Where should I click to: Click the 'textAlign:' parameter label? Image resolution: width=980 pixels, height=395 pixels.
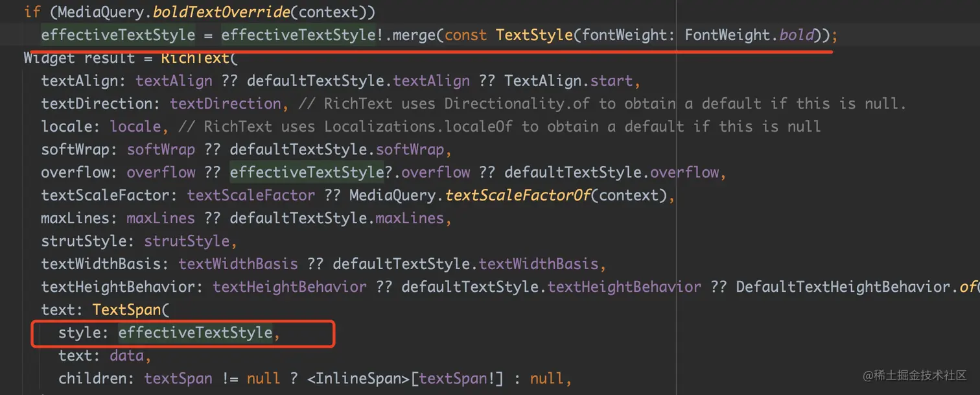(84, 81)
